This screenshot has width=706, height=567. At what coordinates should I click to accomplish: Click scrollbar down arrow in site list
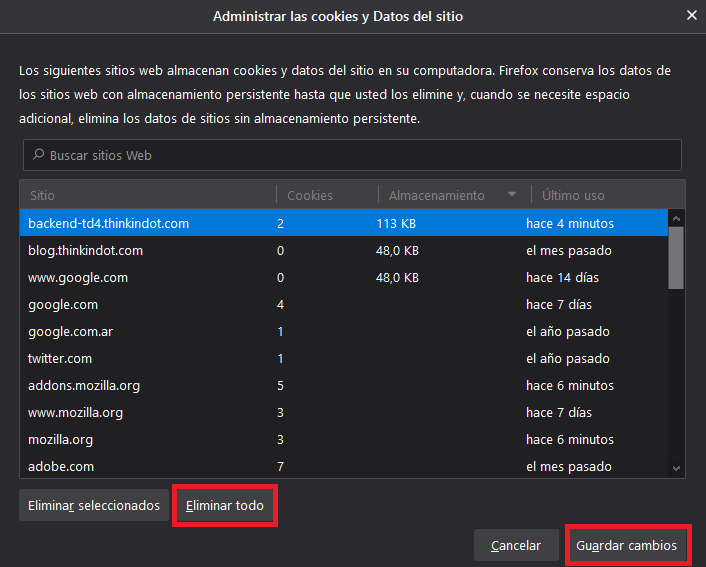[677, 467]
